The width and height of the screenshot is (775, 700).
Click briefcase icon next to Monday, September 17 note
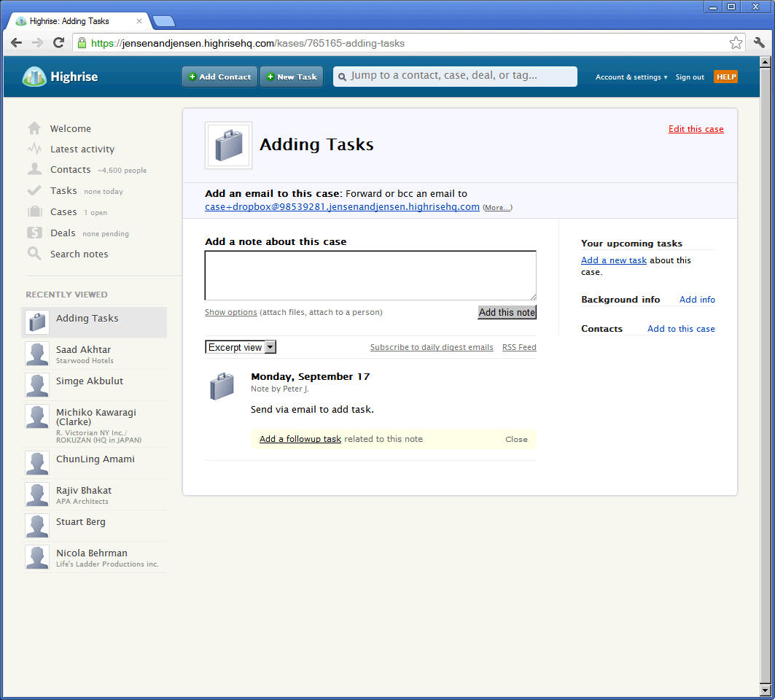point(222,386)
